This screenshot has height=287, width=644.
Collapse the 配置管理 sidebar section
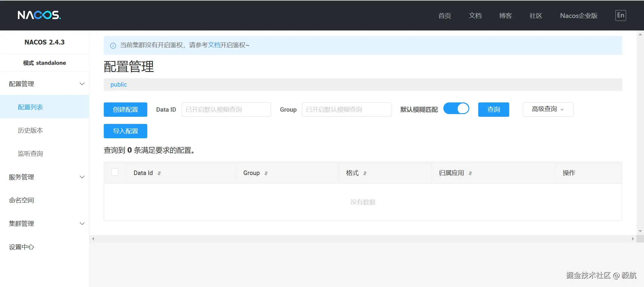45,84
